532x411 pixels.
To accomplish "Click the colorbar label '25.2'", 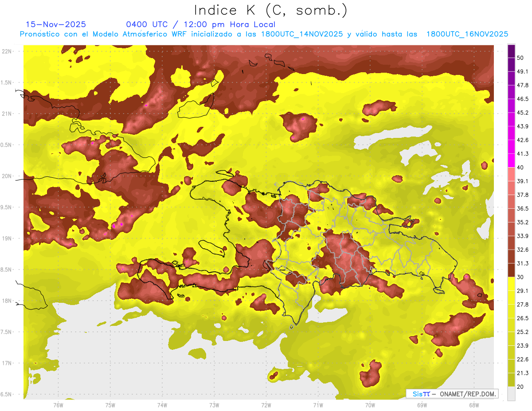I will click(523, 332).
